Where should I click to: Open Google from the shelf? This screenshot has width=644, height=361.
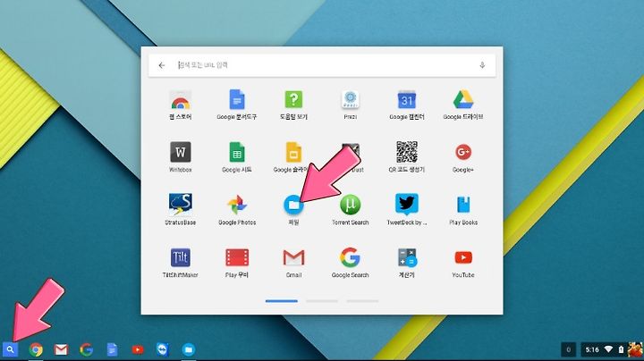tap(86, 350)
